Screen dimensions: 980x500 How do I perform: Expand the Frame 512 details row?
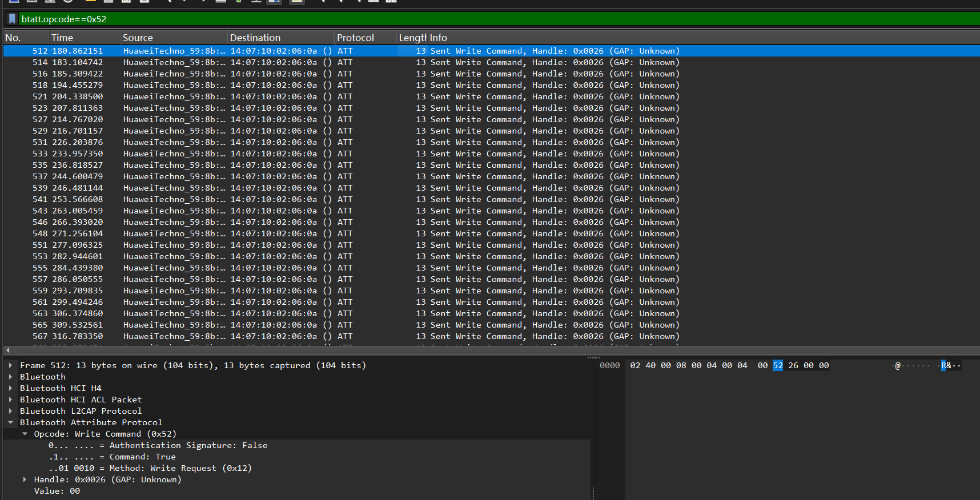point(10,365)
